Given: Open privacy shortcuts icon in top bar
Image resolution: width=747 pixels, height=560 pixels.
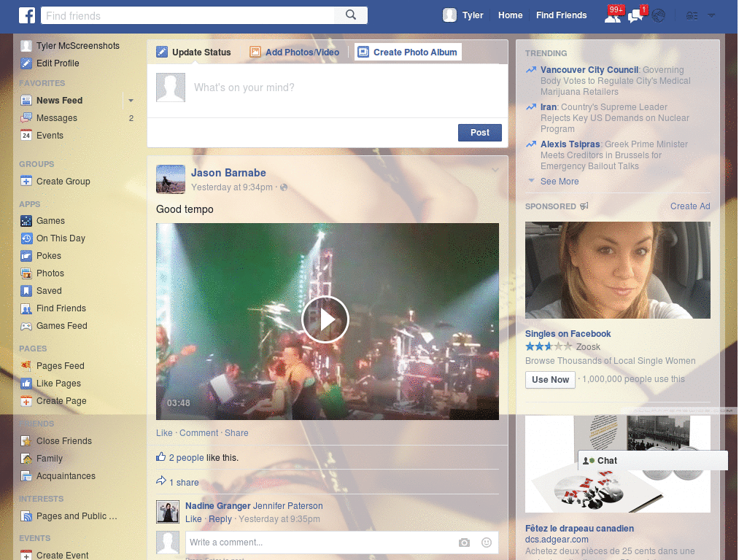Looking at the screenshot, I should [692, 16].
